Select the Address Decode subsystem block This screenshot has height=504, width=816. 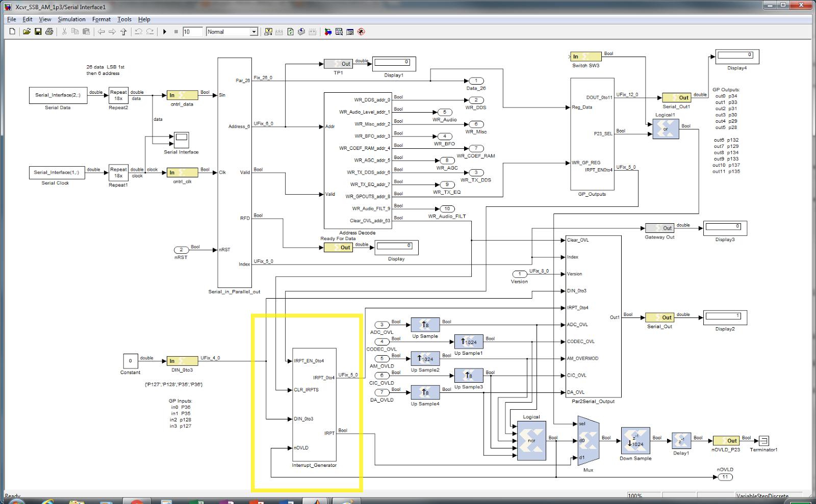pyautogui.click(x=356, y=161)
